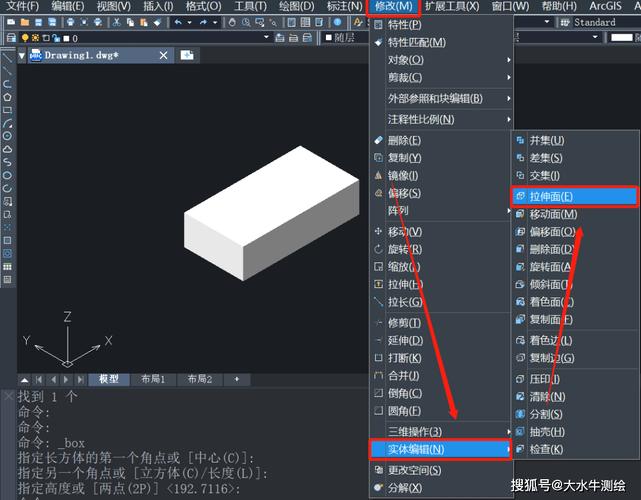The image size is (641, 500).
Task: Close the command line panel X
Action: click(x=8, y=396)
